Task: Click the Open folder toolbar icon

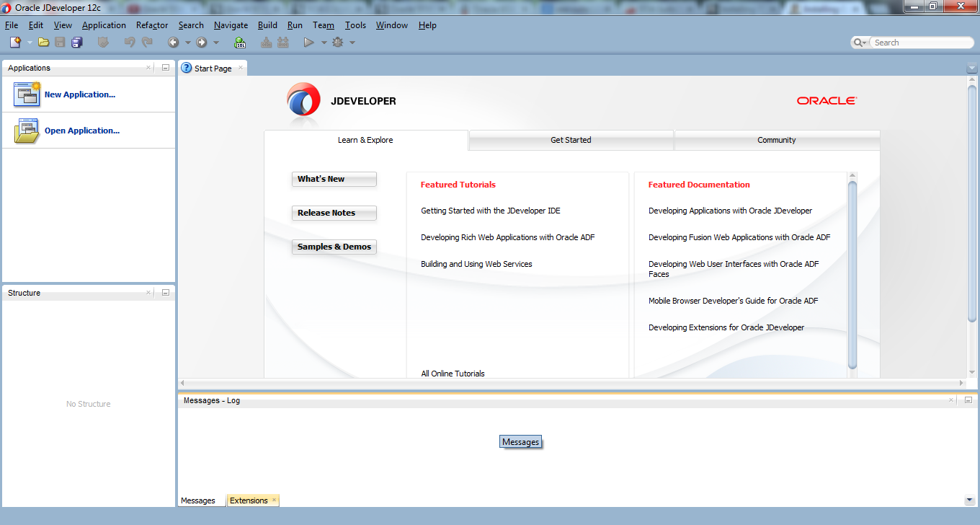Action: tap(44, 43)
